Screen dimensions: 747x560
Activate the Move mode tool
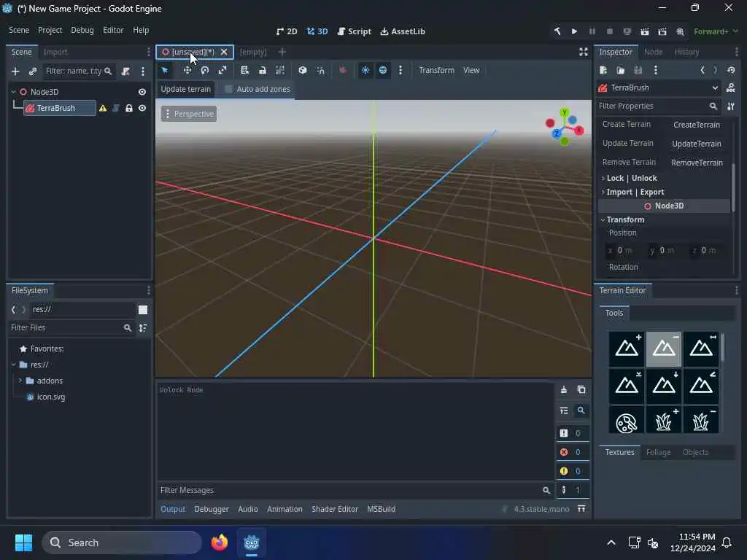click(x=187, y=71)
